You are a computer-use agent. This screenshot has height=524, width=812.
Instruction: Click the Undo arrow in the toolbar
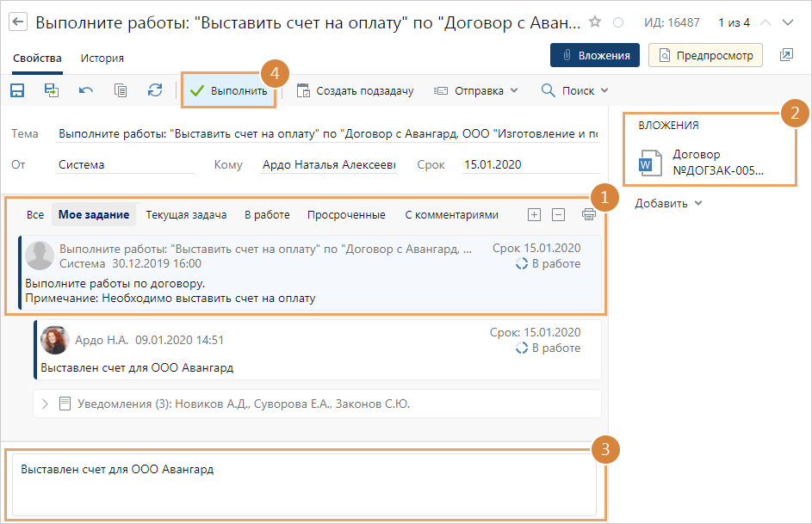click(86, 90)
